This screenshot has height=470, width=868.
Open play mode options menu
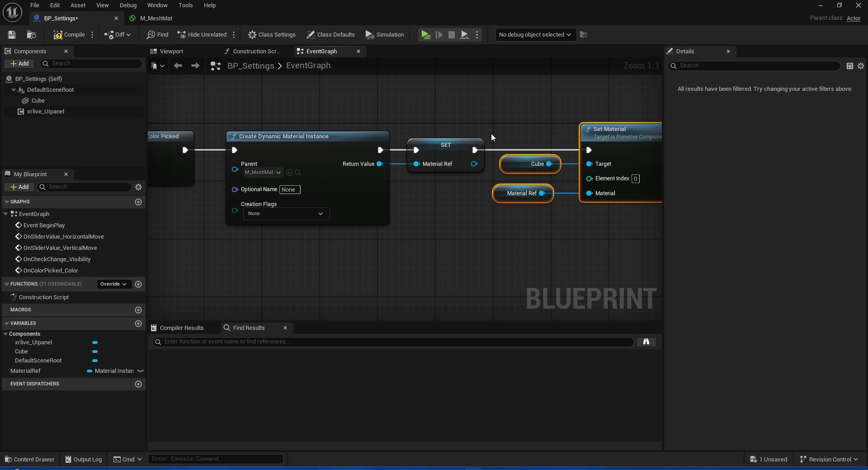click(x=477, y=35)
